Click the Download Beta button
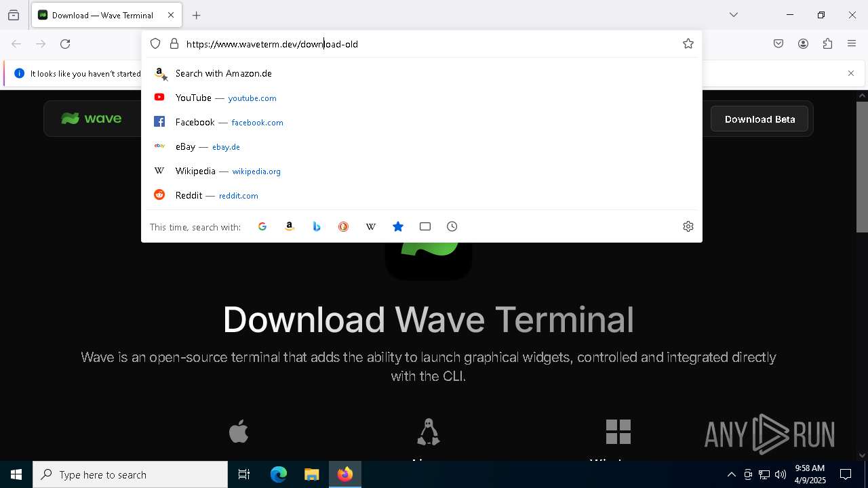 click(x=759, y=119)
